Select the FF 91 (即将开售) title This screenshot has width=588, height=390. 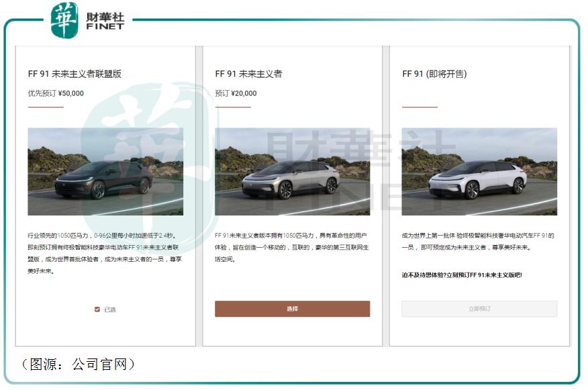click(435, 74)
